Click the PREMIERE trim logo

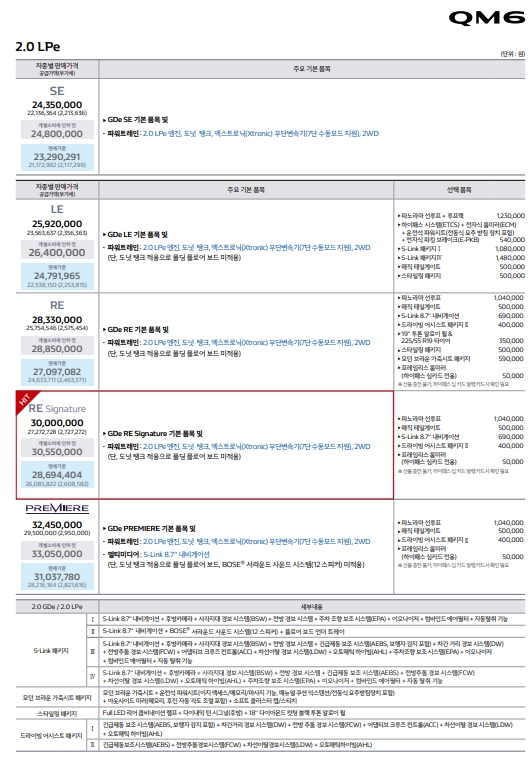pos(57,508)
